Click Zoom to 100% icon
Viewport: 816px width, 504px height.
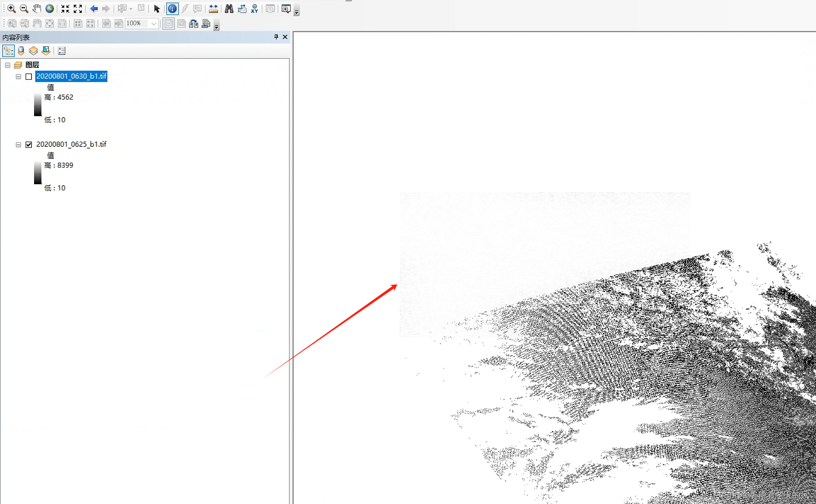pyautogui.click(x=62, y=23)
